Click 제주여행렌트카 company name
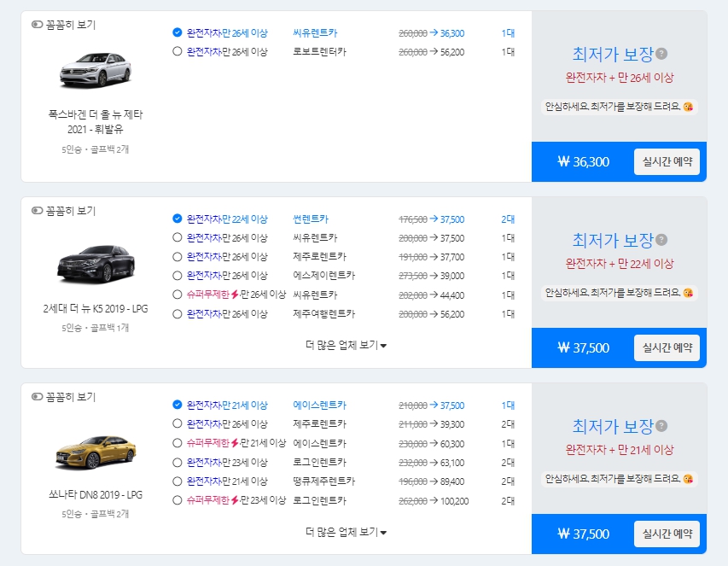This screenshot has height=566, width=728. [323, 314]
